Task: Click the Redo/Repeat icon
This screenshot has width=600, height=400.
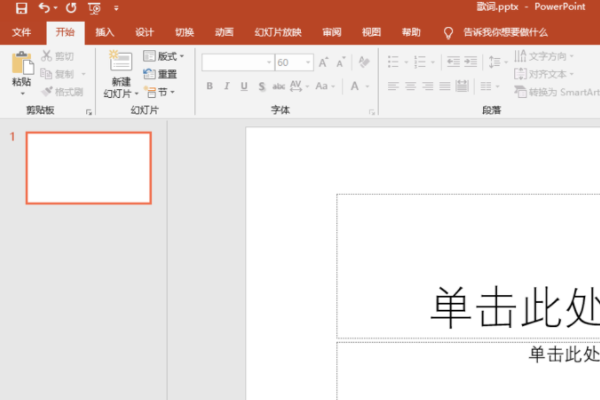Action: pyautogui.click(x=71, y=8)
